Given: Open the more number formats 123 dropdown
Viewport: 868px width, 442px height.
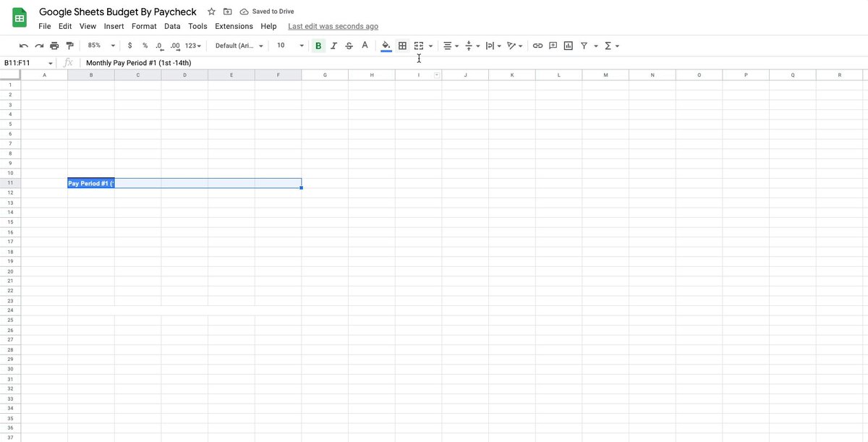Looking at the screenshot, I should (x=192, y=46).
